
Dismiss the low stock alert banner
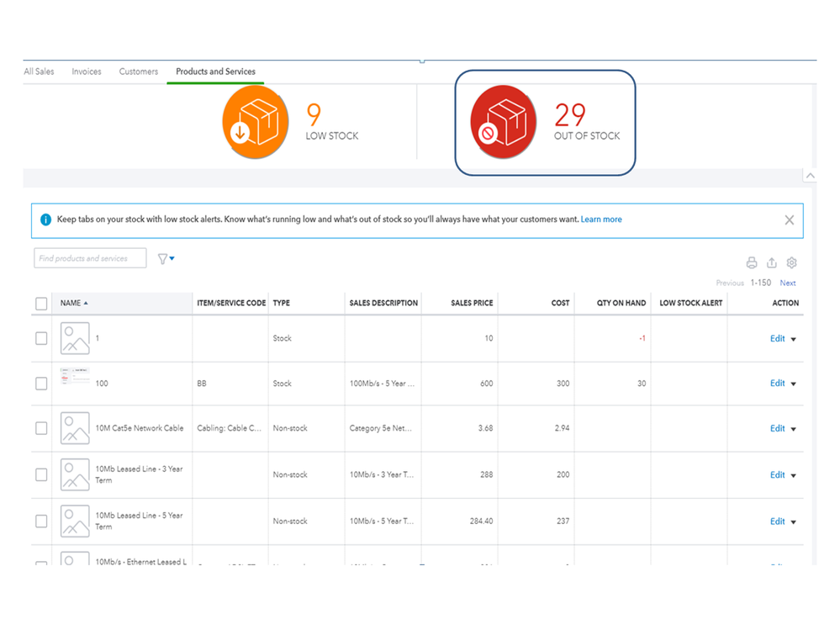tap(789, 220)
